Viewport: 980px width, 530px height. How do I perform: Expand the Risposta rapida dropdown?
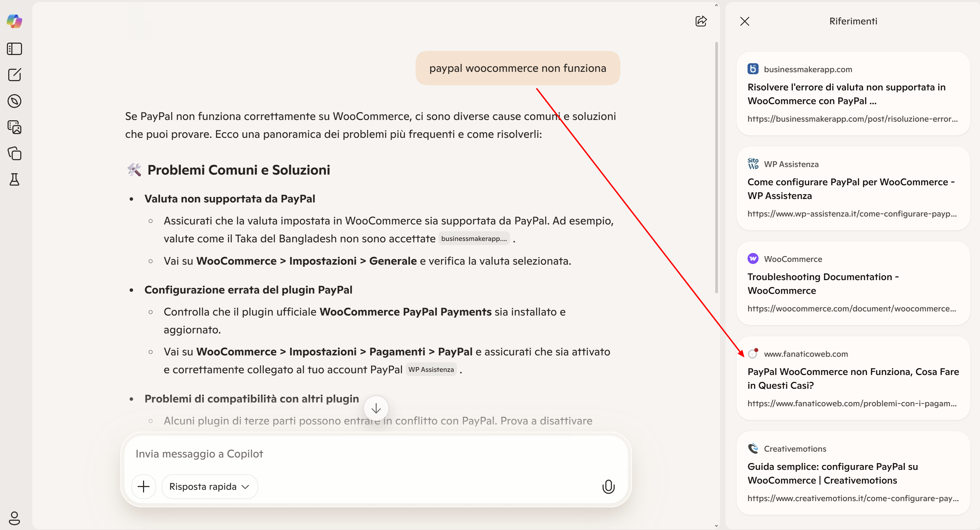click(209, 486)
